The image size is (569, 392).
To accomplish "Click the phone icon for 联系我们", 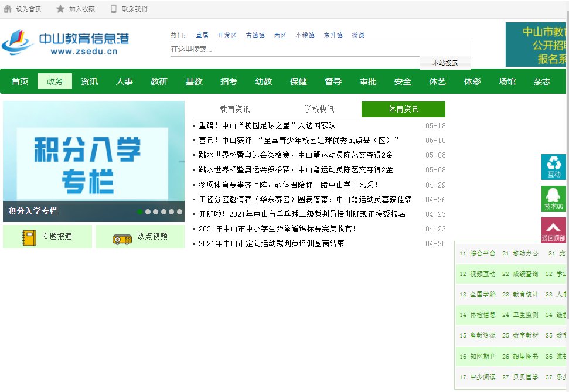I will pyautogui.click(x=114, y=9).
